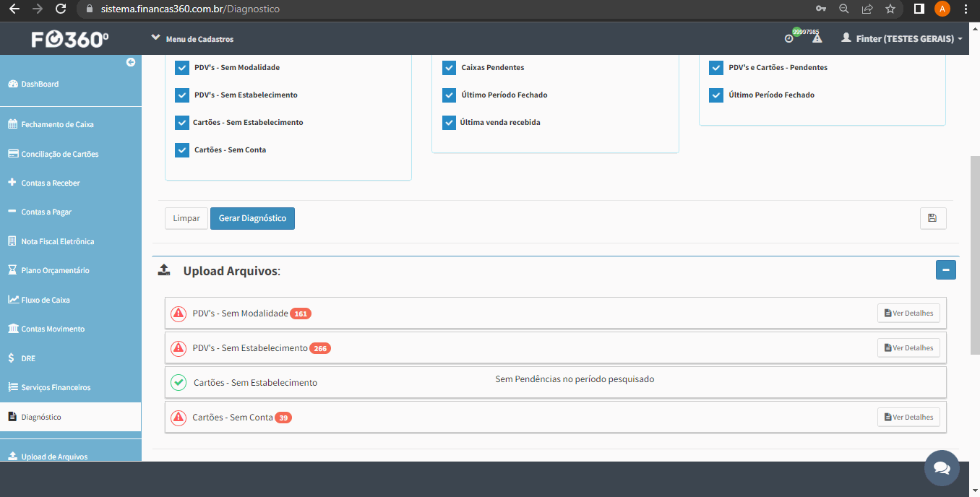The height and width of the screenshot is (497, 980).
Task: Click the 39 pending count badge
Action: pyautogui.click(x=283, y=418)
